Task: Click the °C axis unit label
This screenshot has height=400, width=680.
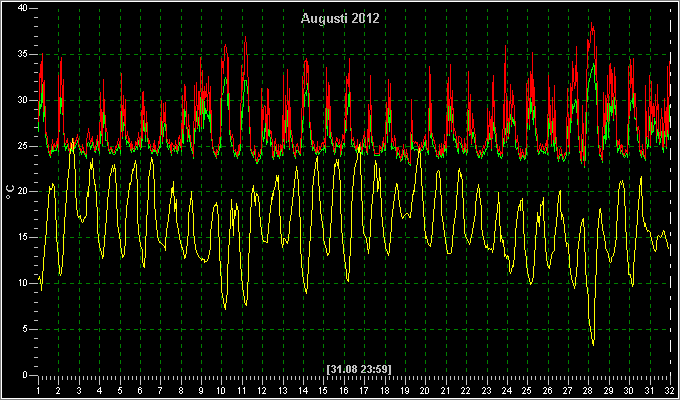Action: [10, 191]
